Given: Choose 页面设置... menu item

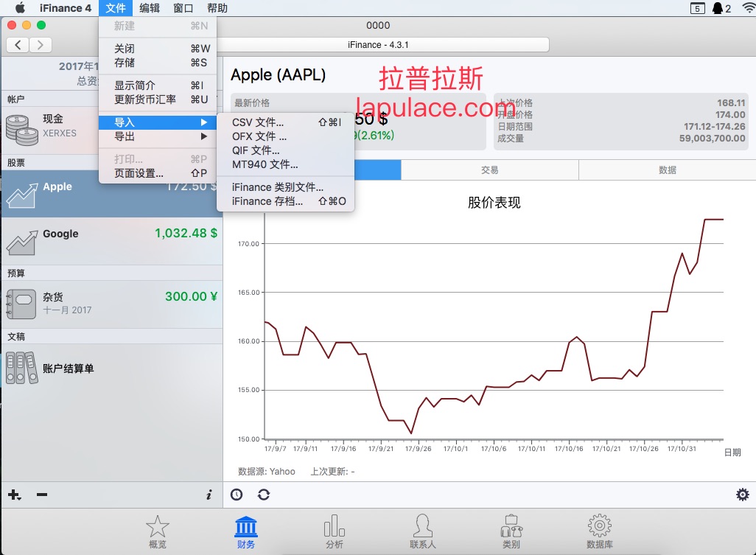Looking at the screenshot, I should tap(158, 173).
